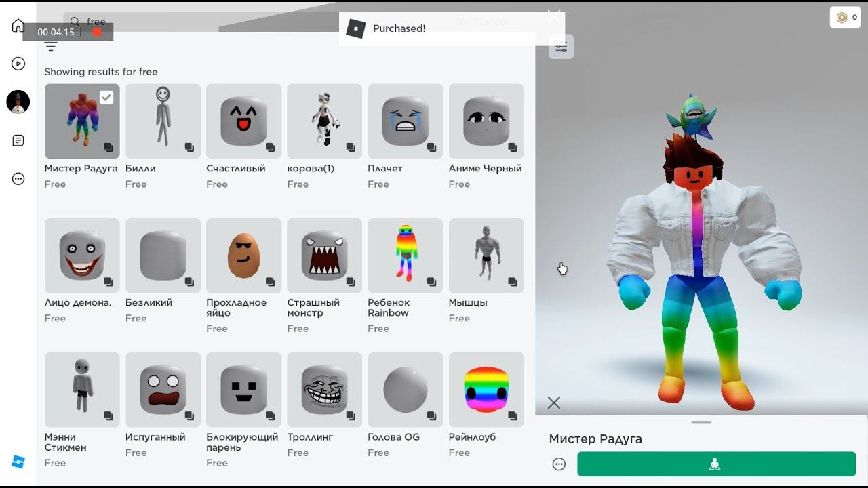This screenshot has width=868, height=488.
Task: Select the Лицо демона head thumbnail
Action: pos(82,256)
